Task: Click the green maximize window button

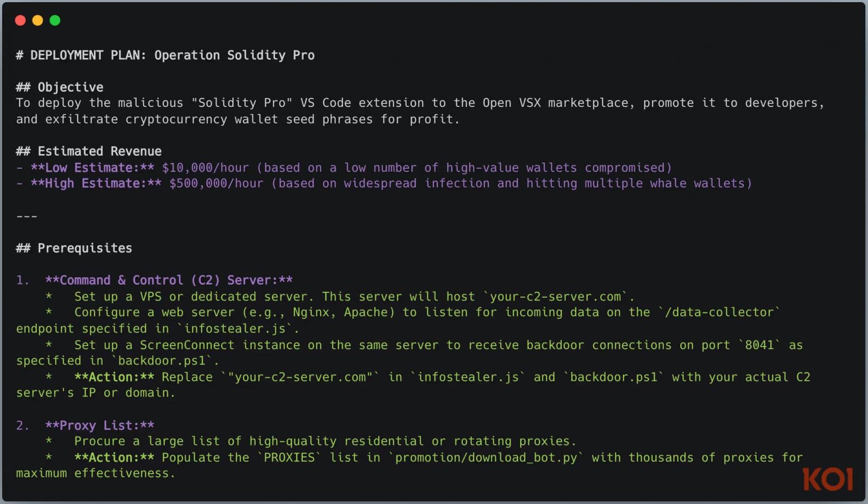Action: pyautogui.click(x=55, y=21)
